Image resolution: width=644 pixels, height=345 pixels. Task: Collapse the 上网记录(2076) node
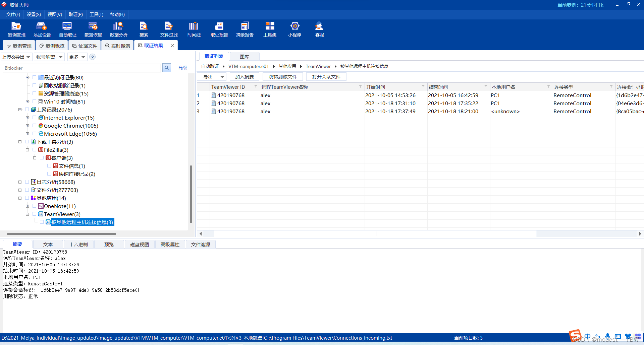pos(20,110)
